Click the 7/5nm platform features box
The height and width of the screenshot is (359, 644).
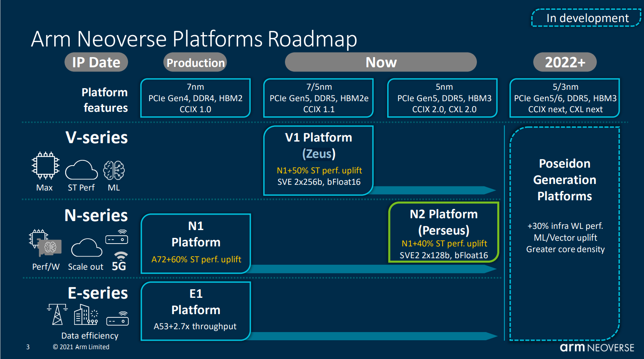pos(319,98)
